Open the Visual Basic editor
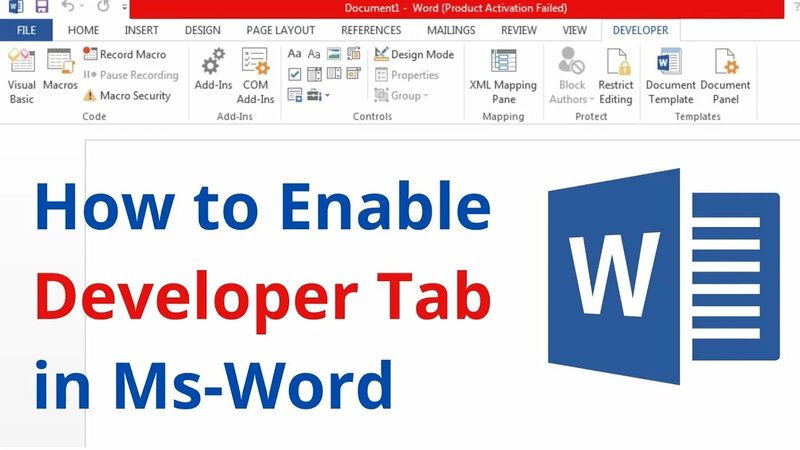800x450 pixels. click(21, 76)
